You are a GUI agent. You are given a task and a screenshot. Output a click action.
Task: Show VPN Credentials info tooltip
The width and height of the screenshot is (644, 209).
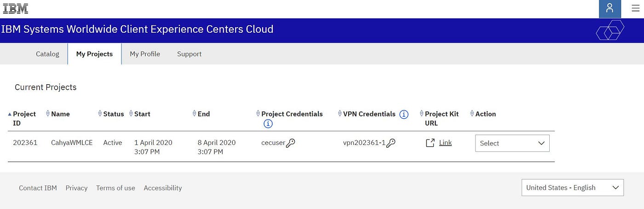click(404, 114)
